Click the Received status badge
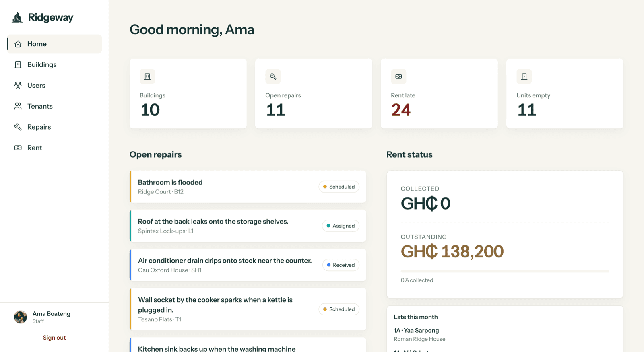 pyautogui.click(x=341, y=265)
